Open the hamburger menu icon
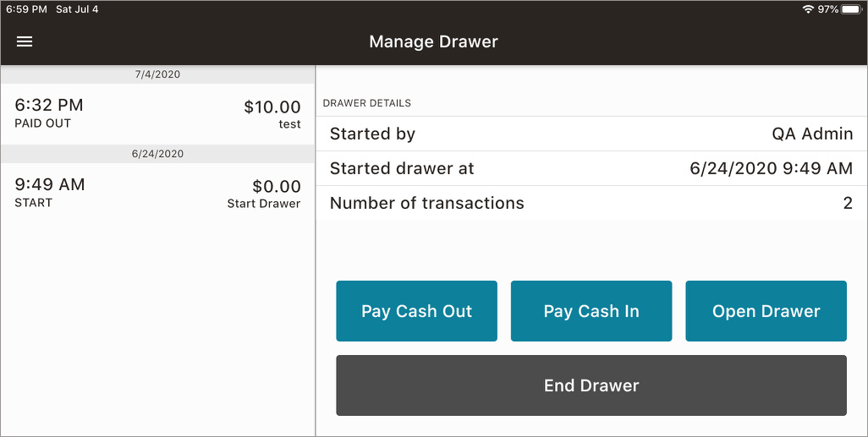The width and height of the screenshot is (868, 437). (25, 41)
